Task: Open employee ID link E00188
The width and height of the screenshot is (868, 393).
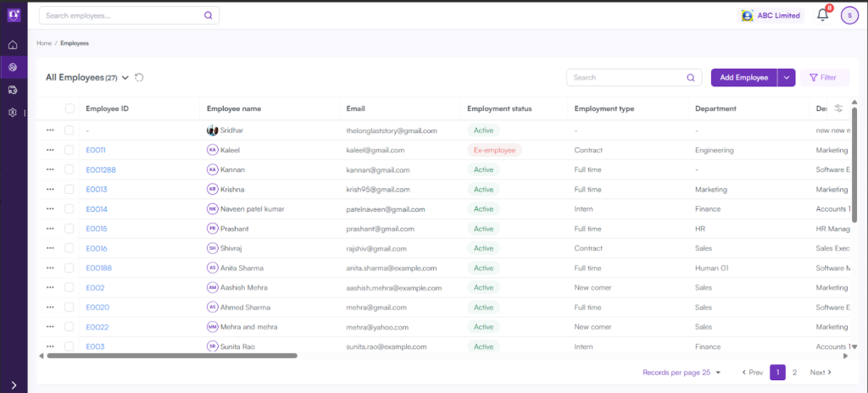Action: [99, 268]
